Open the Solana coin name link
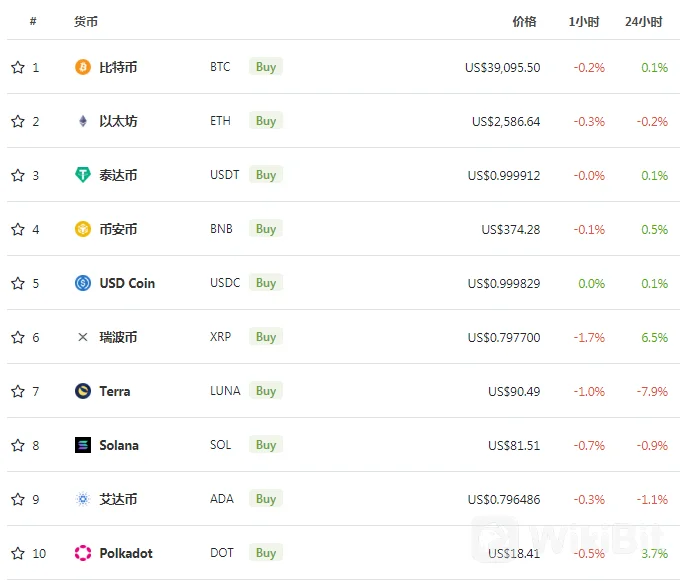The image size is (680, 581). pos(119,445)
